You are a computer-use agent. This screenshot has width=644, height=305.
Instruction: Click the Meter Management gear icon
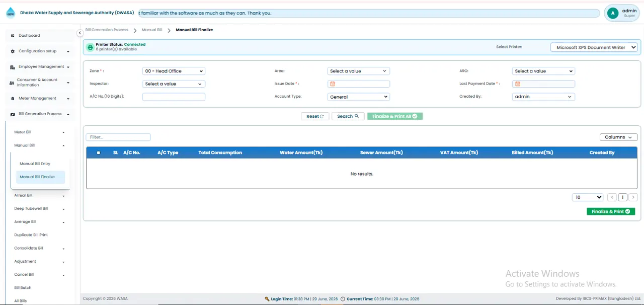(x=13, y=99)
